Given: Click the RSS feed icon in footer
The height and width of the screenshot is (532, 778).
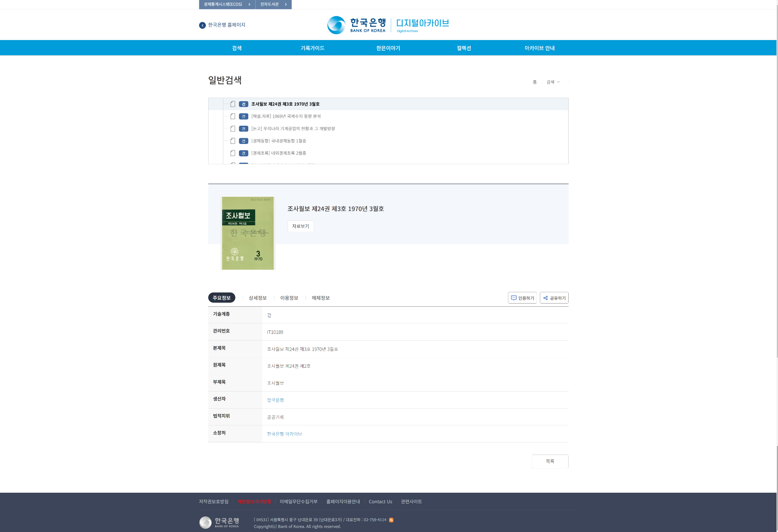Looking at the screenshot, I should point(391,520).
